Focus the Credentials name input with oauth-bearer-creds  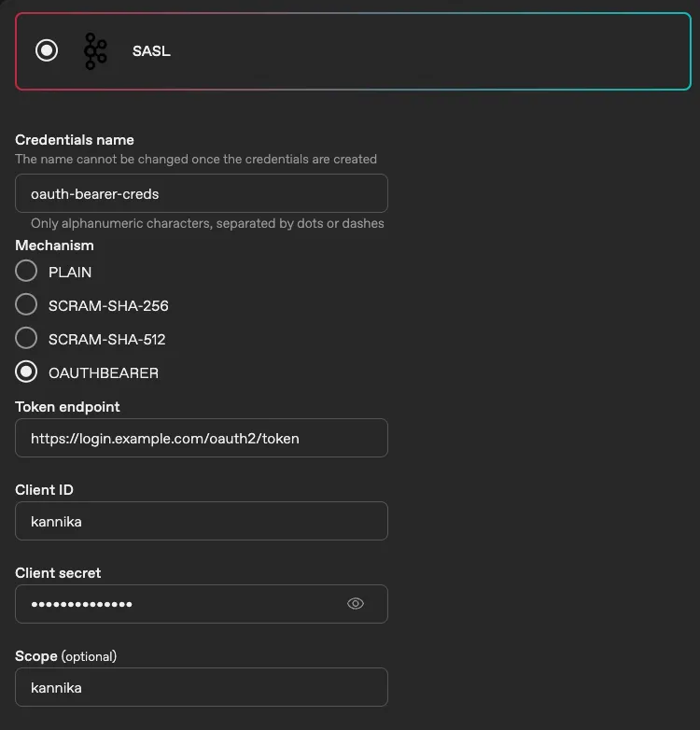point(201,194)
